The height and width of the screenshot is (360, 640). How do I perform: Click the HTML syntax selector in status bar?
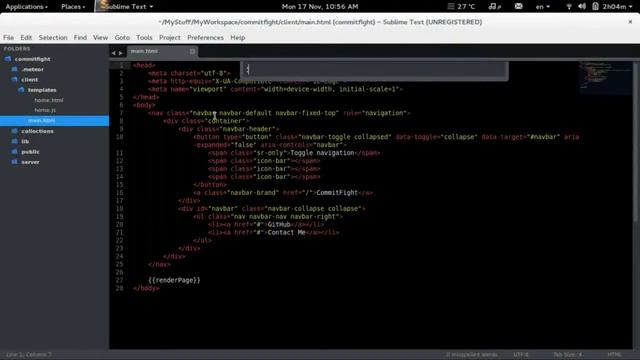coord(614,355)
